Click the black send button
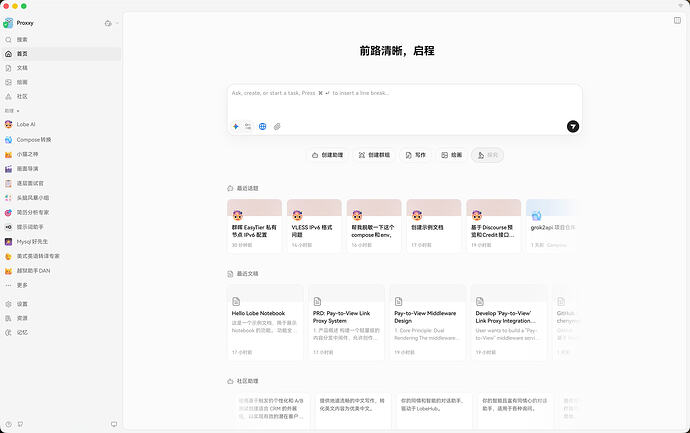This screenshot has height=433, width=690. [x=573, y=127]
